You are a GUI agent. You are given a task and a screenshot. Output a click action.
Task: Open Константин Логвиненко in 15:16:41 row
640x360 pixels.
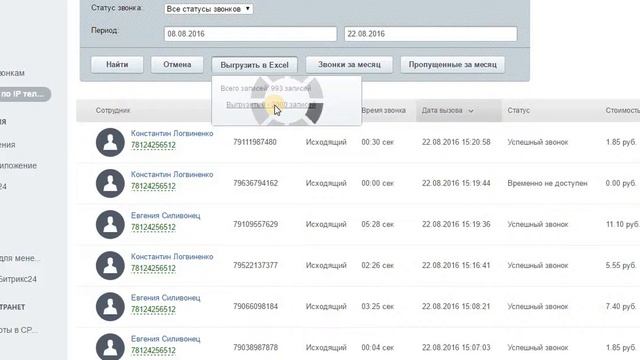coord(172,257)
